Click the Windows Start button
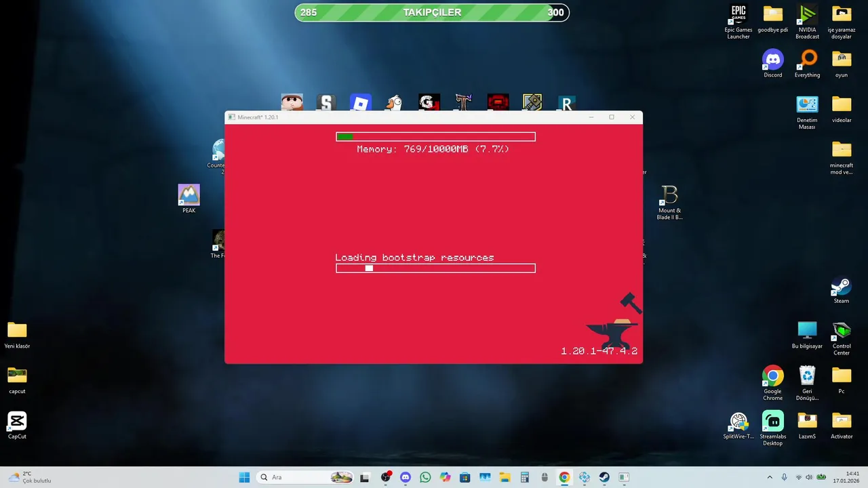 (x=244, y=477)
